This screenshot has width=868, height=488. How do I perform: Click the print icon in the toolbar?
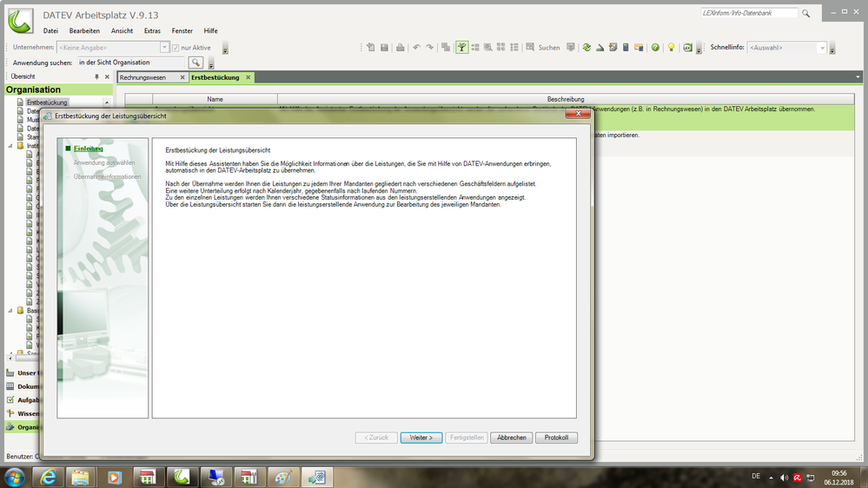tap(400, 48)
